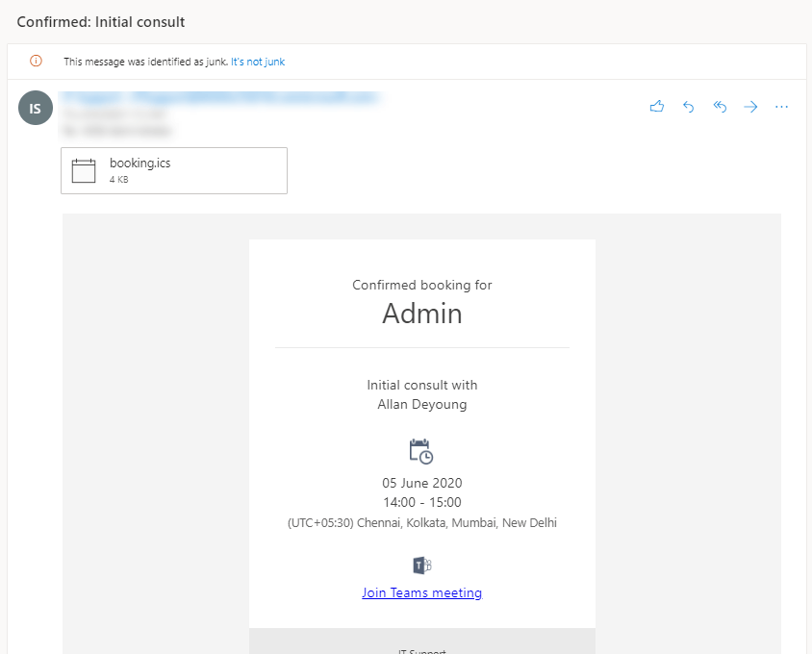Forward the email using the right arrow icon
Screen dimensions: 812x654
point(750,107)
